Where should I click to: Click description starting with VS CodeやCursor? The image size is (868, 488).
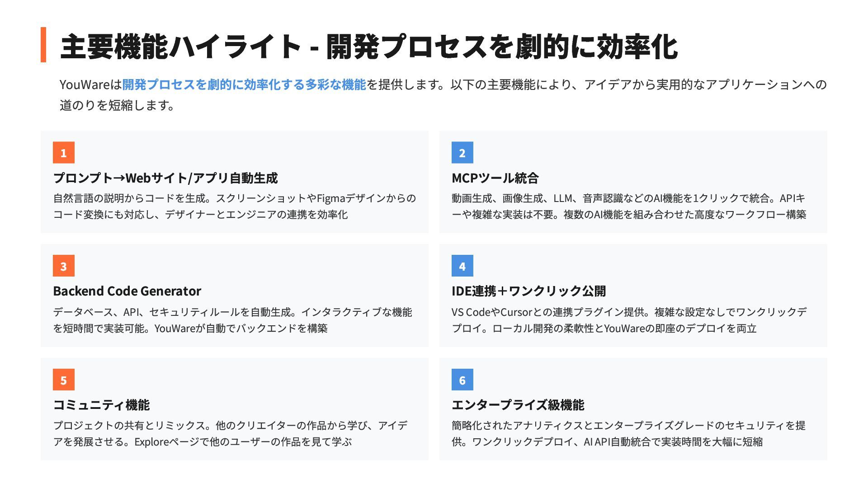[x=629, y=320]
